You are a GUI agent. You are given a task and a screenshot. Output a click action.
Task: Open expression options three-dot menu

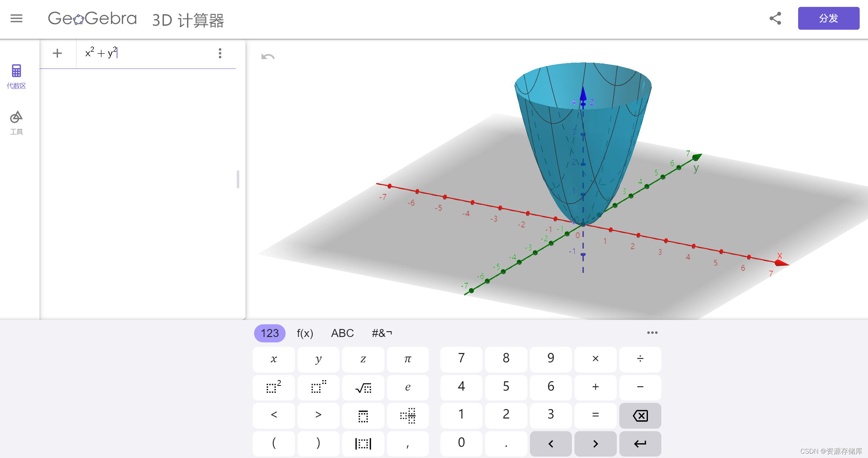[x=220, y=53]
